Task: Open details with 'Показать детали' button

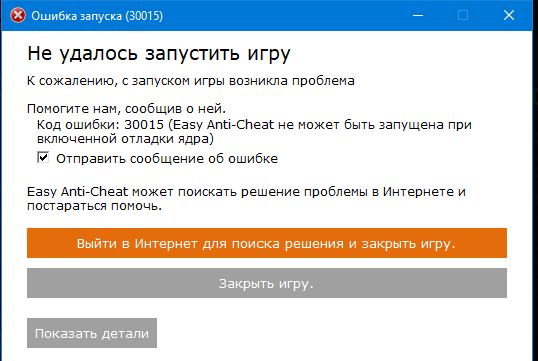Action: (x=92, y=333)
